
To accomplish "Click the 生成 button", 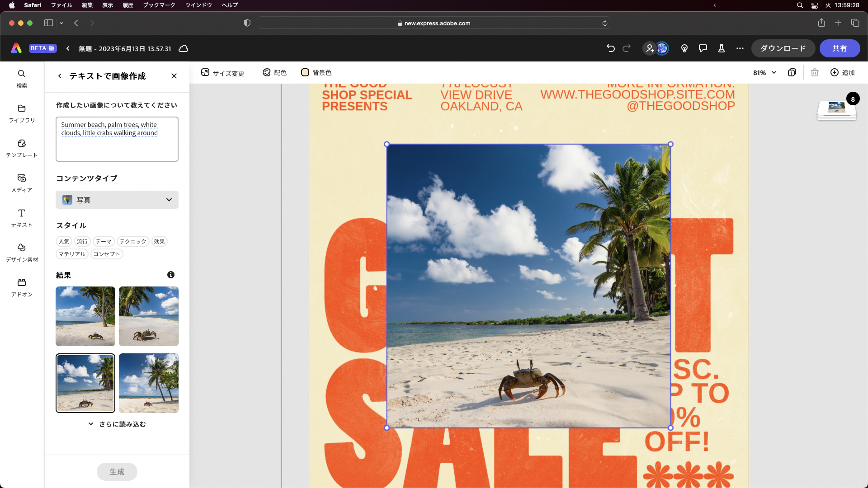I will pos(117,471).
